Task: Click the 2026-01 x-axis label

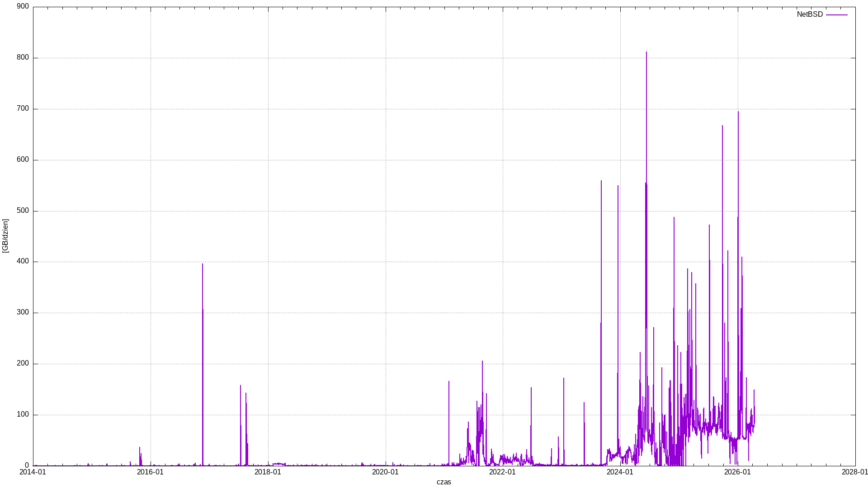Action: (737, 472)
